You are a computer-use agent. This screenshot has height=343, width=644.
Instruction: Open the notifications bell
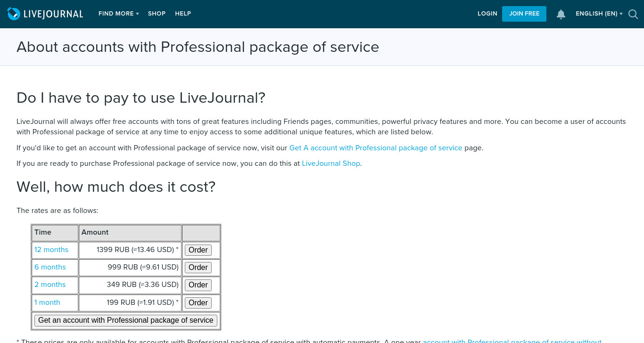561,14
